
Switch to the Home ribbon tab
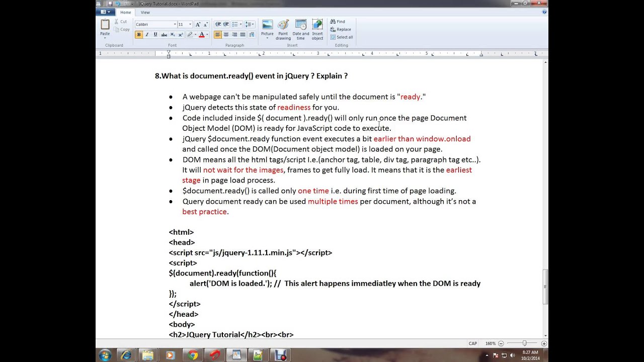[x=125, y=12]
